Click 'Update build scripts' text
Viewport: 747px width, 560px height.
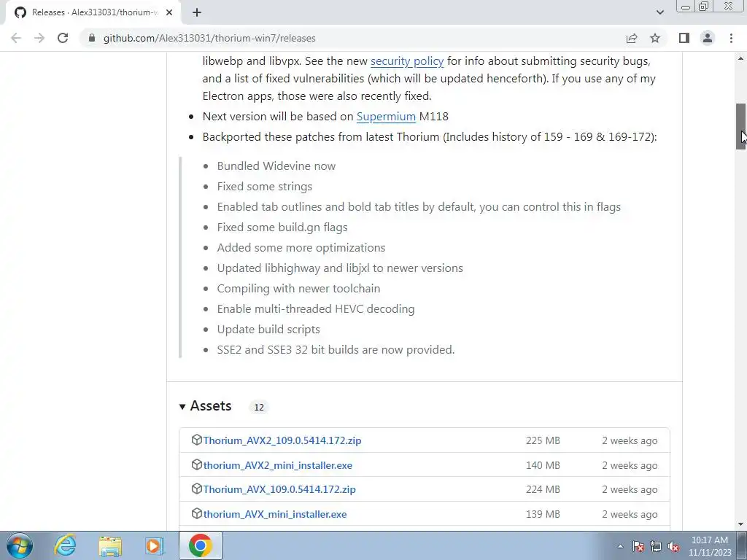[268, 330]
